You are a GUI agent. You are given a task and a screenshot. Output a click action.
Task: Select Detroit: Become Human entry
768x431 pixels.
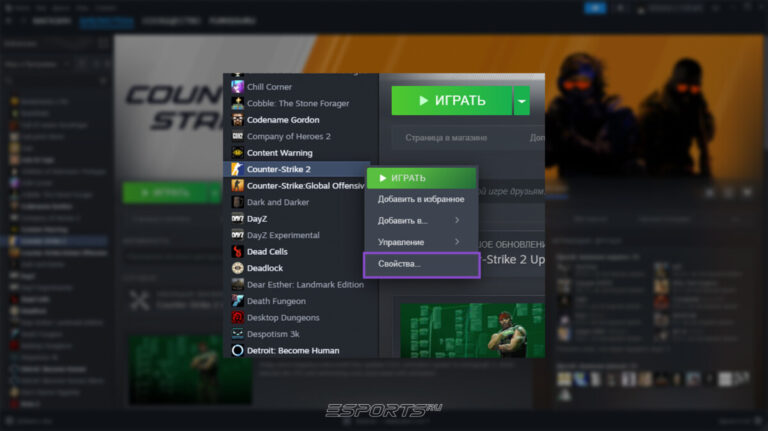tap(293, 351)
